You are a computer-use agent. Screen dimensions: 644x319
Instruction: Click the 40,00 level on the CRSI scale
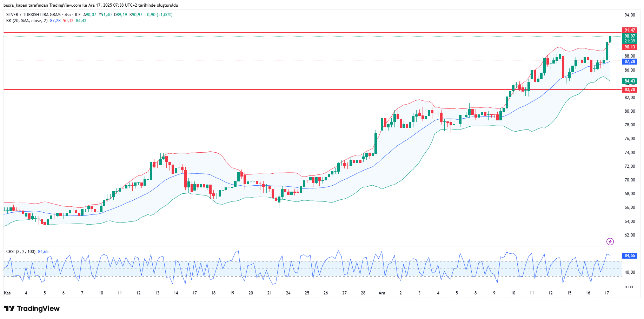(x=630, y=272)
